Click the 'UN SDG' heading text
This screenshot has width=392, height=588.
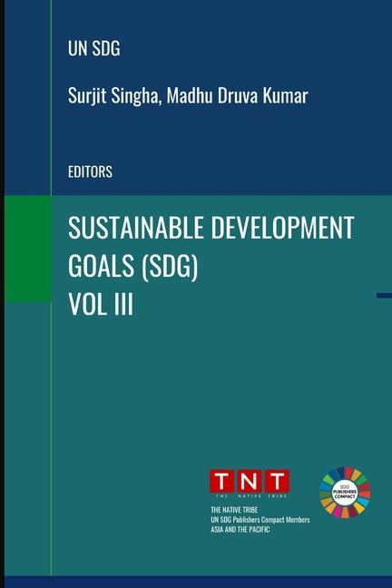tap(93, 49)
